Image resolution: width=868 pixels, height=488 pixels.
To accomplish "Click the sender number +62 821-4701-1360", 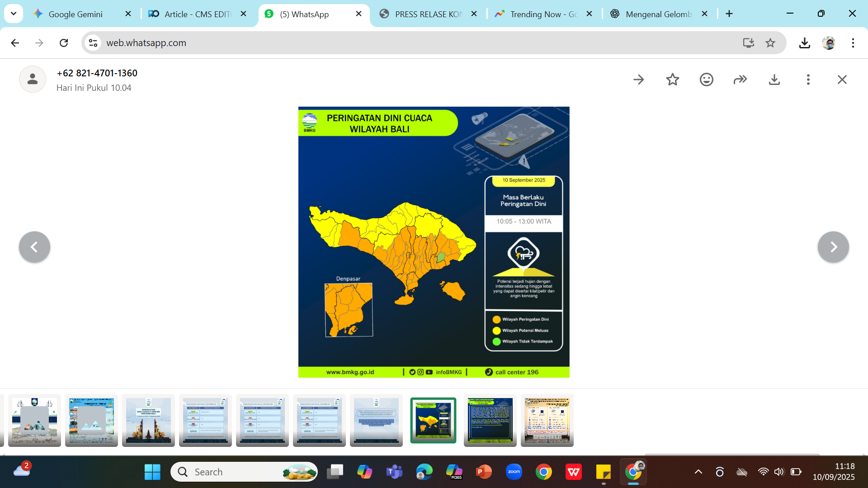I will pyautogui.click(x=97, y=73).
